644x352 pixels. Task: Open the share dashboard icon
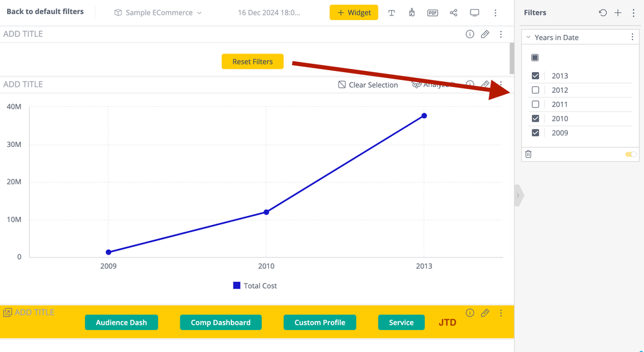(x=454, y=13)
